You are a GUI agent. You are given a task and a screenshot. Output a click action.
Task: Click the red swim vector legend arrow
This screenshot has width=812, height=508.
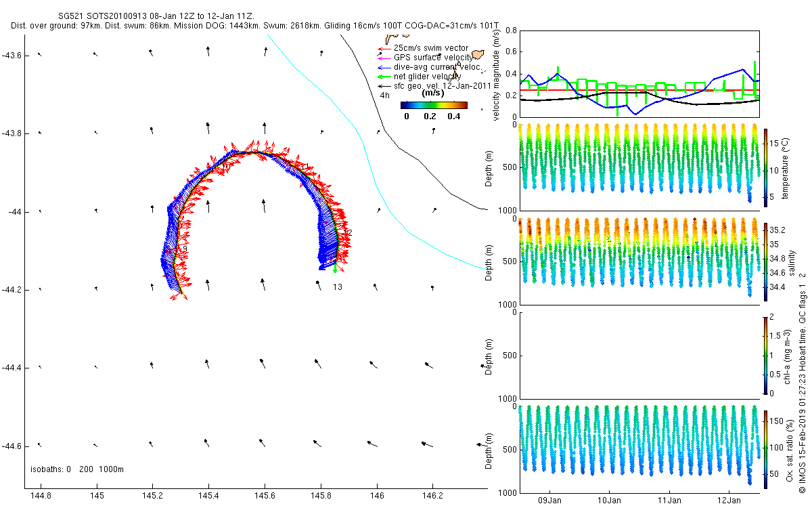[x=384, y=49]
